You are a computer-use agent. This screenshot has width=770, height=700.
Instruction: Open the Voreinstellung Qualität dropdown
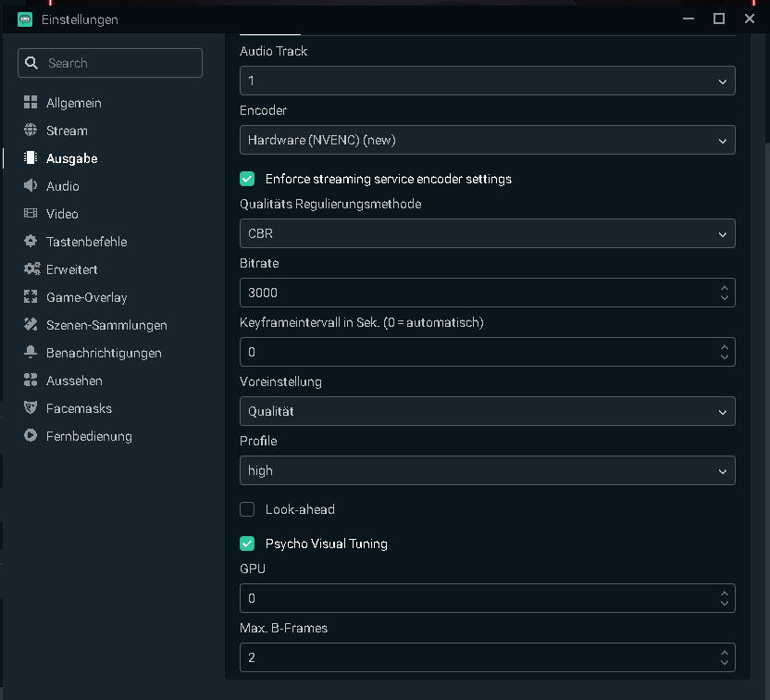click(487, 411)
